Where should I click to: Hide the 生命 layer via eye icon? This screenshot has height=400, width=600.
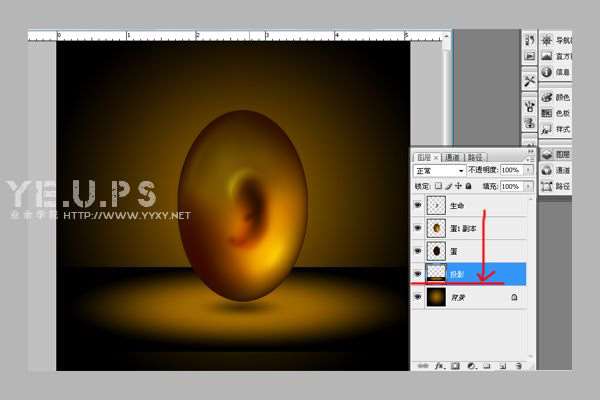tap(418, 205)
